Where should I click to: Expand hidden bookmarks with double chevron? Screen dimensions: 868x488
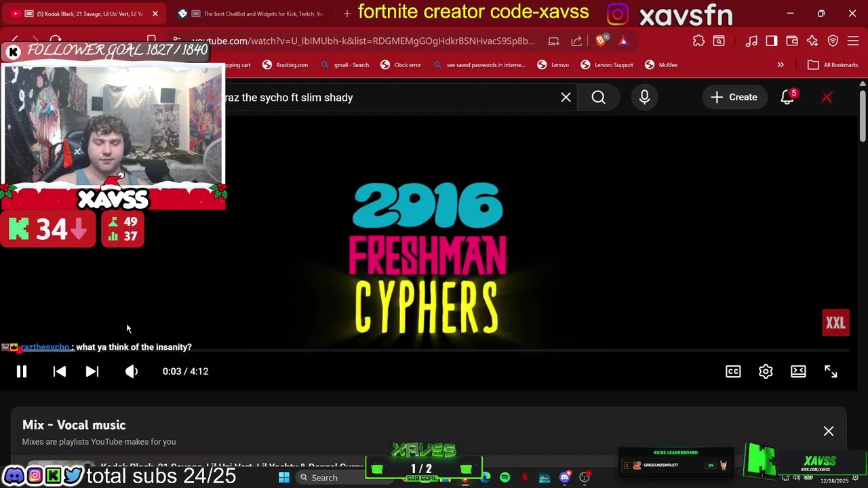[x=781, y=65]
